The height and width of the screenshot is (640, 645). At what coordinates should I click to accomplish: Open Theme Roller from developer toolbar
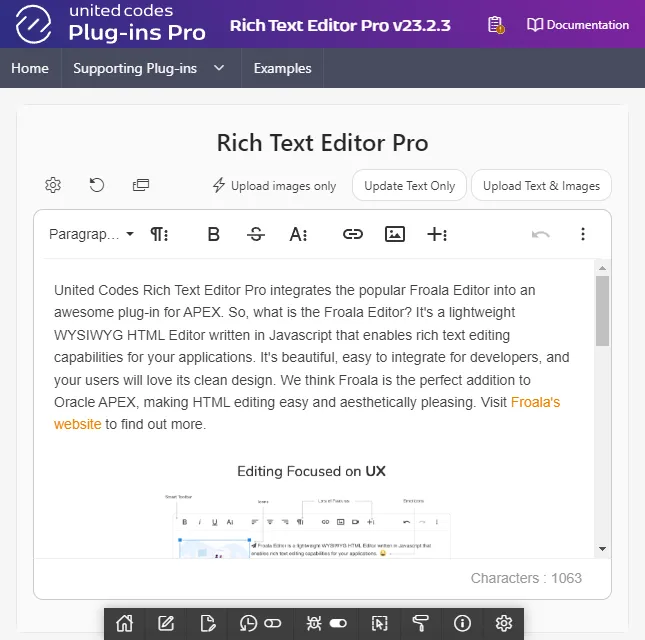420,623
